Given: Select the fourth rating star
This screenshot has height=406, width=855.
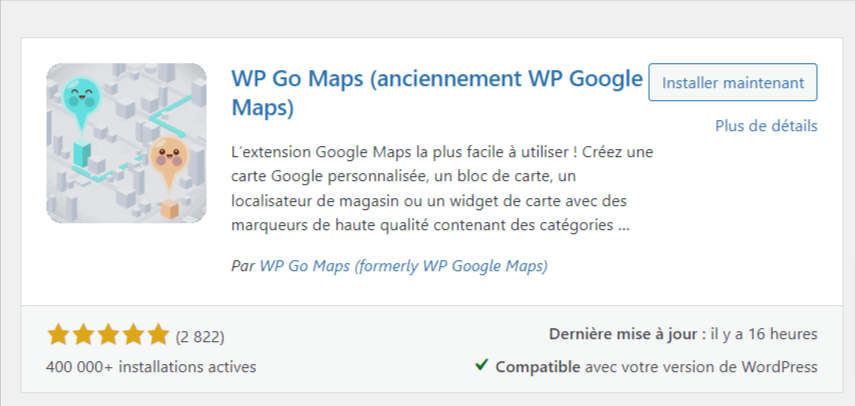Looking at the screenshot, I should click(x=133, y=335).
